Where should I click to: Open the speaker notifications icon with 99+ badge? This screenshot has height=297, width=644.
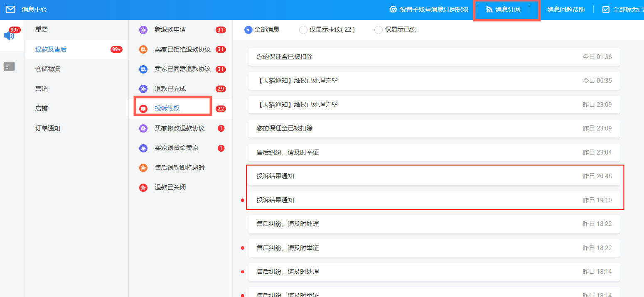(9, 36)
